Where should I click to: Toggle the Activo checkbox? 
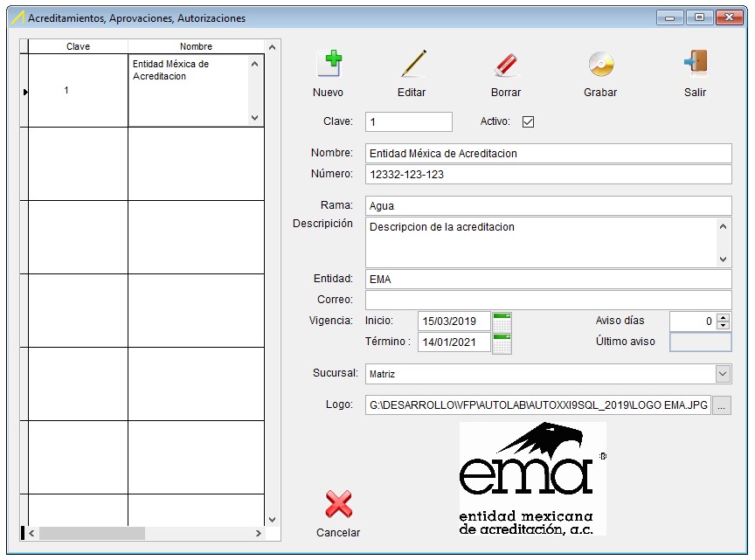pyautogui.click(x=528, y=121)
